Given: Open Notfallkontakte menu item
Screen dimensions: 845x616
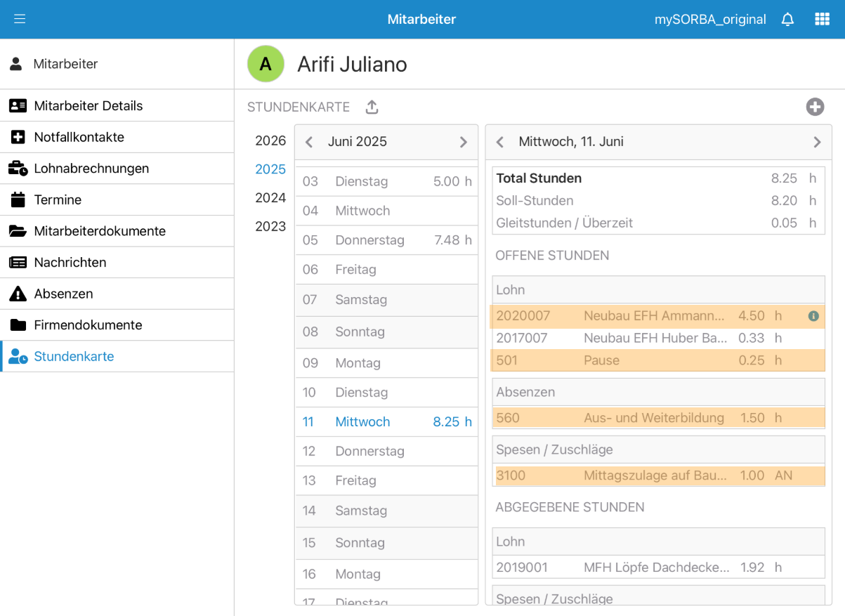Looking at the screenshot, I should pyautogui.click(x=79, y=137).
